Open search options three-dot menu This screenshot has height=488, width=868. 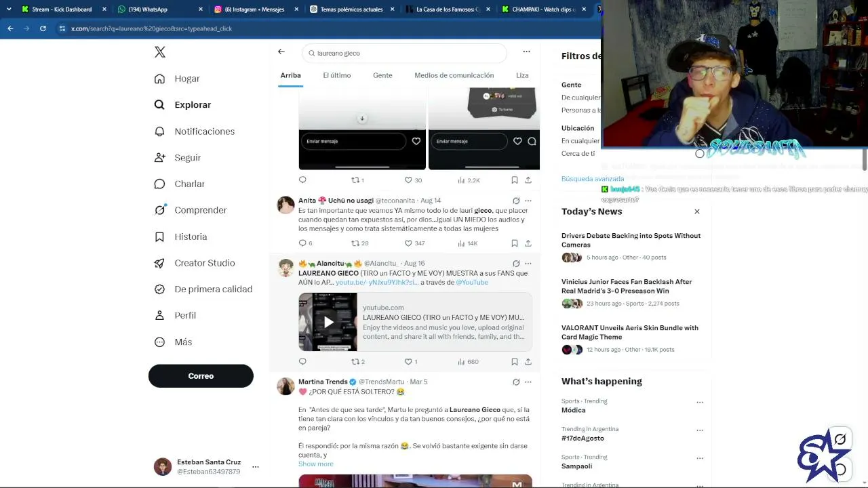(x=526, y=52)
